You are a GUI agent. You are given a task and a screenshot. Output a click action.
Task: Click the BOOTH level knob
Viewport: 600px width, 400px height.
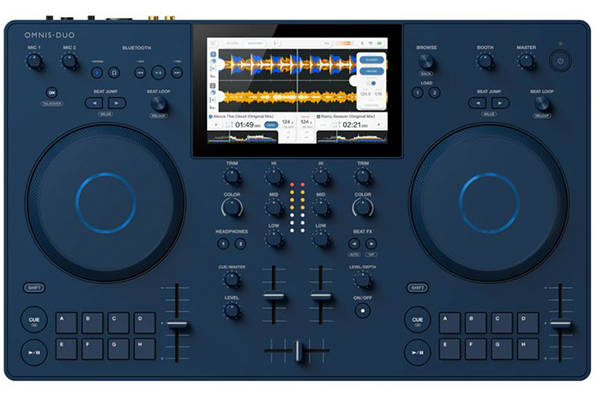[485, 61]
